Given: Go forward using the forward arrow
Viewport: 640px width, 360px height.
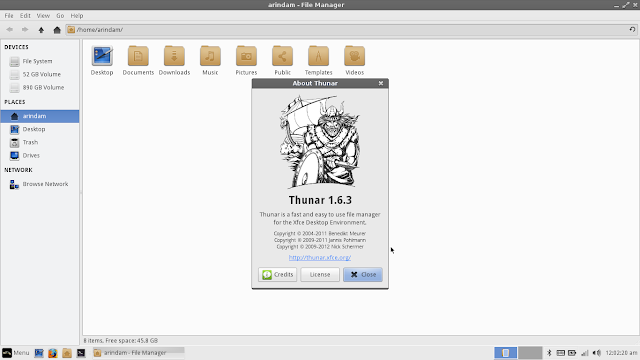Looking at the screenshot, I should pos(25,29).
